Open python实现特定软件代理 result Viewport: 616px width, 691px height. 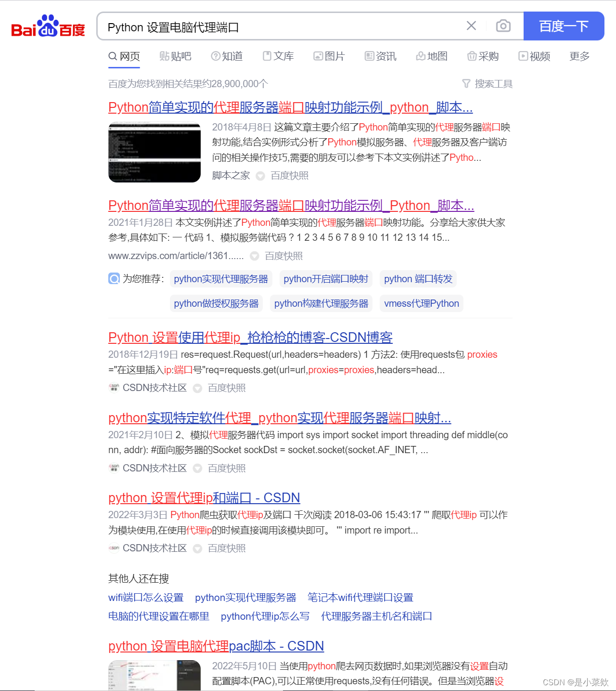280,418
